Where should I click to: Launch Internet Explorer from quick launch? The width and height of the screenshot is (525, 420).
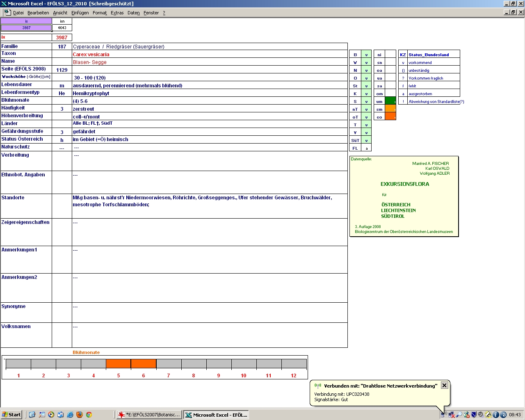[x=70, y=415]
